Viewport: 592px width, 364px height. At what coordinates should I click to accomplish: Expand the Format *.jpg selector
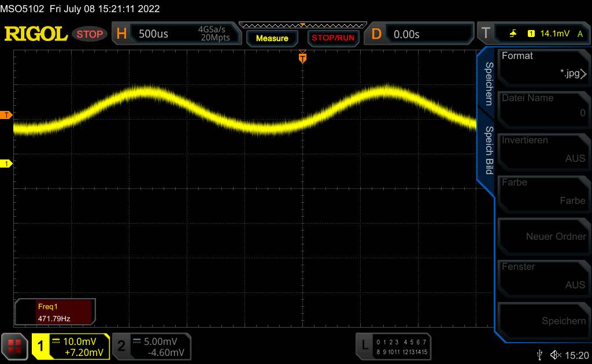click(x=542, y=65)
